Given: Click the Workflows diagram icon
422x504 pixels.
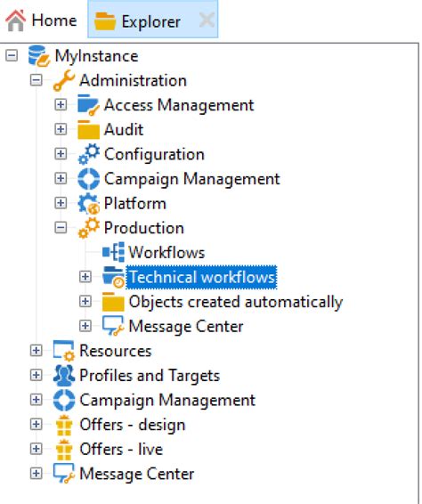Looking at the screenshot, I should point(113,252).
